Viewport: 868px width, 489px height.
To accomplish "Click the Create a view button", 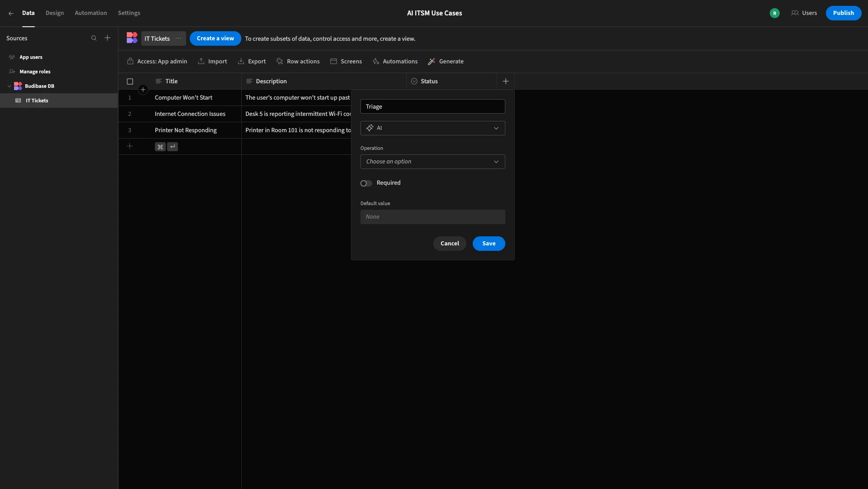I will (215, 38).
